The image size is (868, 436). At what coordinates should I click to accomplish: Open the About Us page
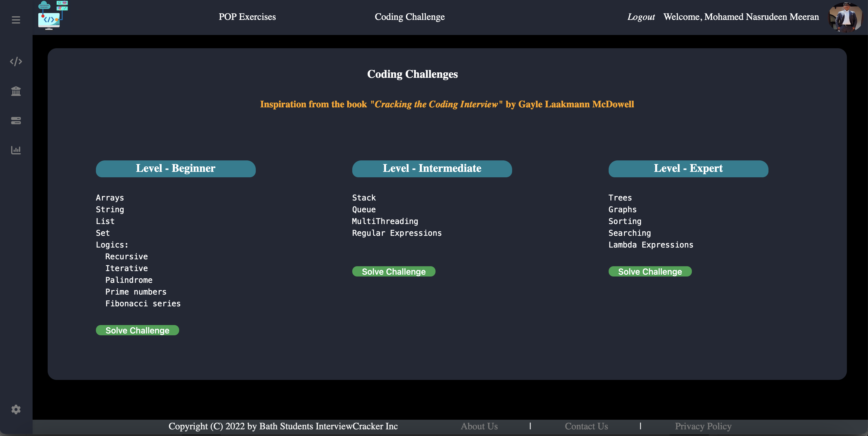point(479,426)
